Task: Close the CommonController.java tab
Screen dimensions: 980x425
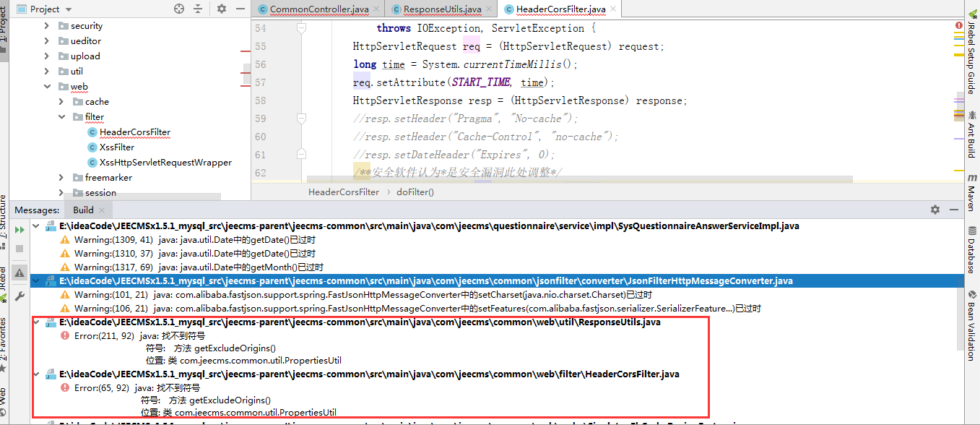Action: coord(376,9)
